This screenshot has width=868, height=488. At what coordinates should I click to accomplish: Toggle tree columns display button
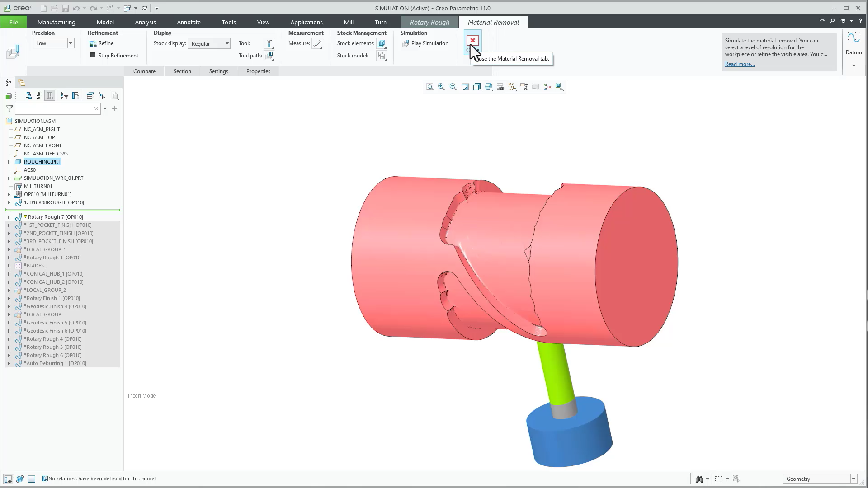(50, 96)
